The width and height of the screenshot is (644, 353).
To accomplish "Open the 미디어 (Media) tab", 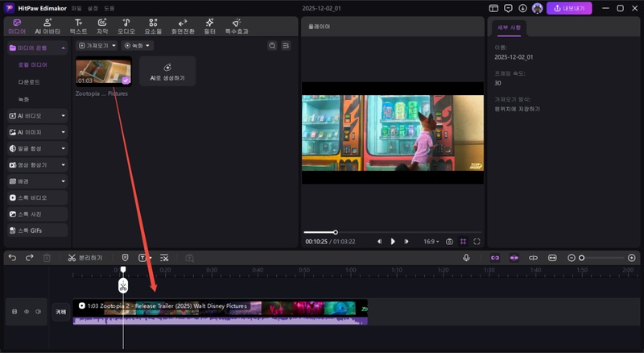I will [x=17, y=27].
